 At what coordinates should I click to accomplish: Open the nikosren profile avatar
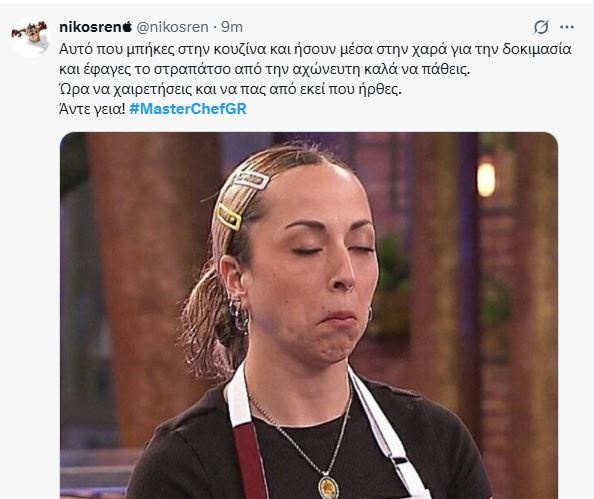[x=30, y=36]
